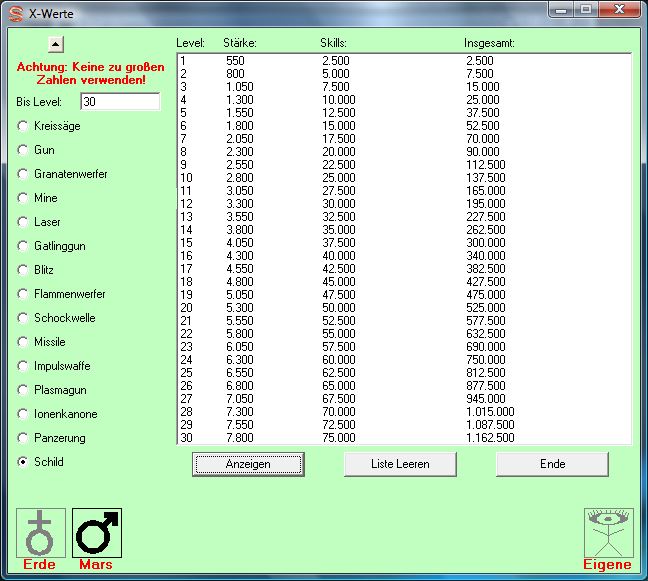Select Impulswaffe radio button
648x581 pixels.
tap(23, 366)
